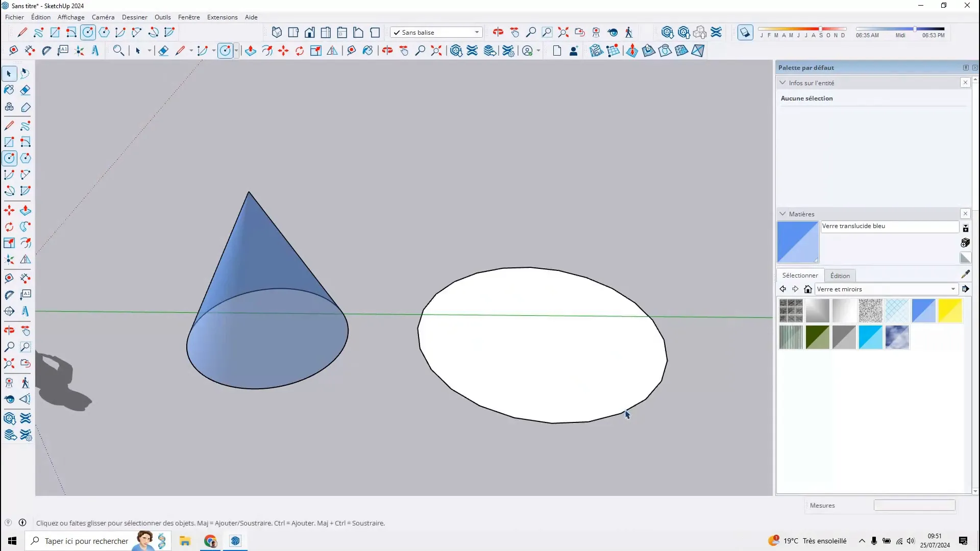
Task: Toggle Matières panel visibility
Action: click(783, 214)
